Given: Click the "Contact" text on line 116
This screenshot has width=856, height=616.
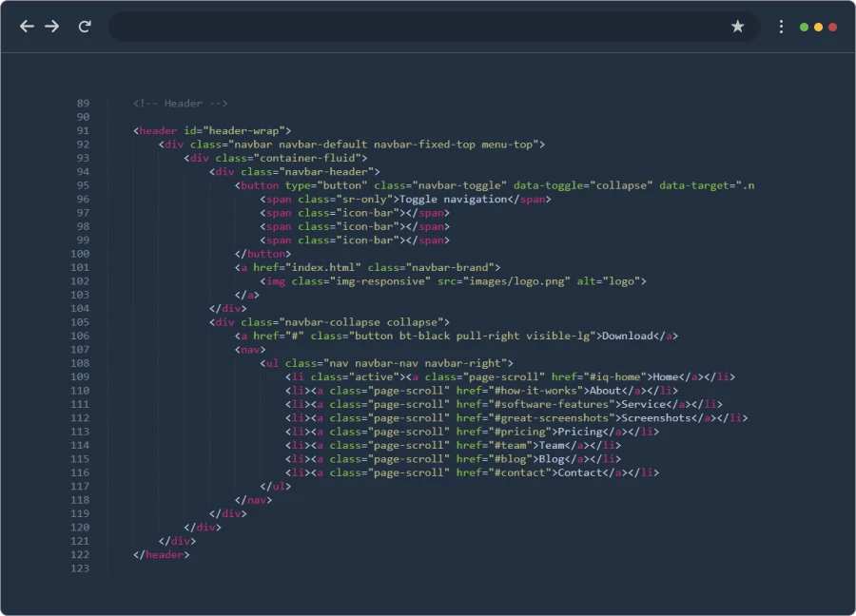Looking at the screenshot, I should click(x=580, y=472).
